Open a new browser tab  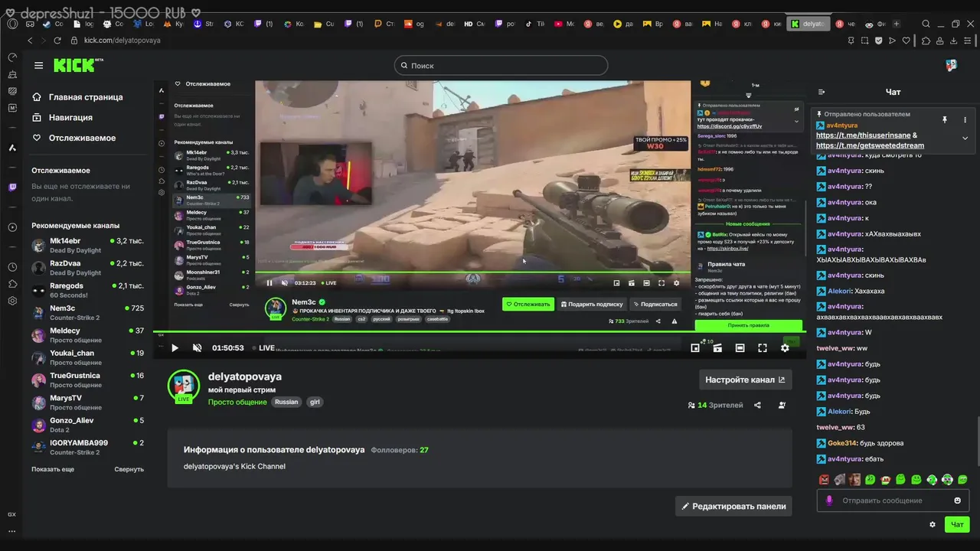pyautogui.click(x=897, y=24)
